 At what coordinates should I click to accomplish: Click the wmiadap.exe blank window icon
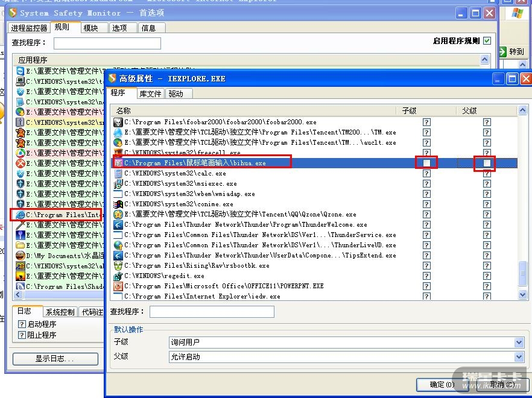[x=118, y=194]
